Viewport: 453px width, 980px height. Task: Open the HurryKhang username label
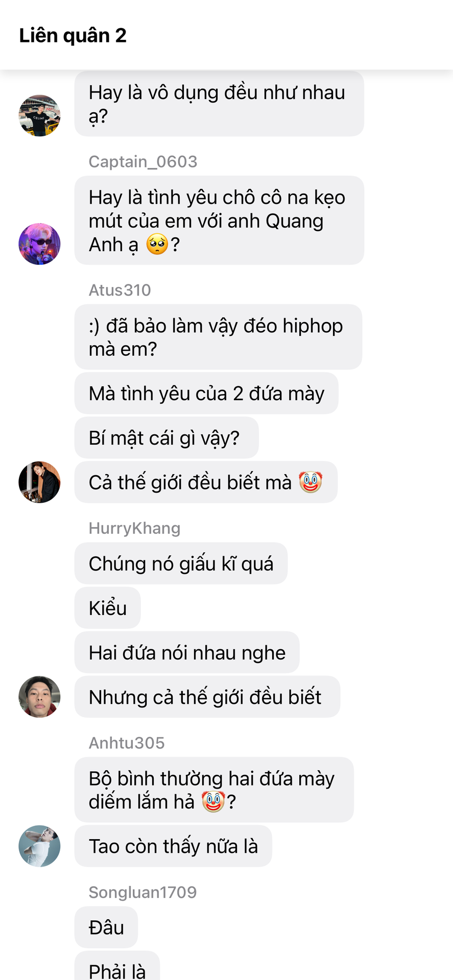pos(134,528)
